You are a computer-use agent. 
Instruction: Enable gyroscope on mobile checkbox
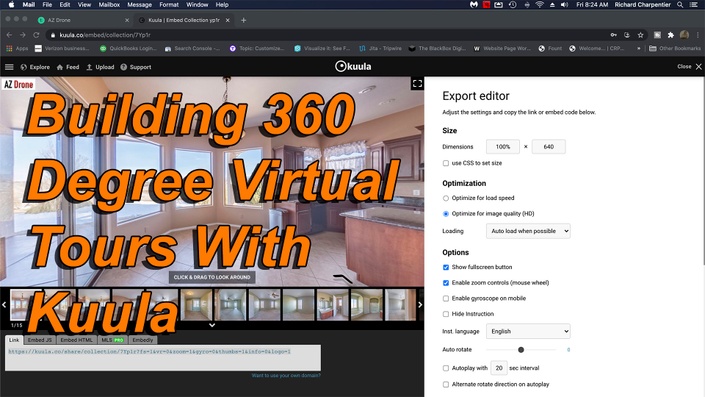click(x=446, y=299)
